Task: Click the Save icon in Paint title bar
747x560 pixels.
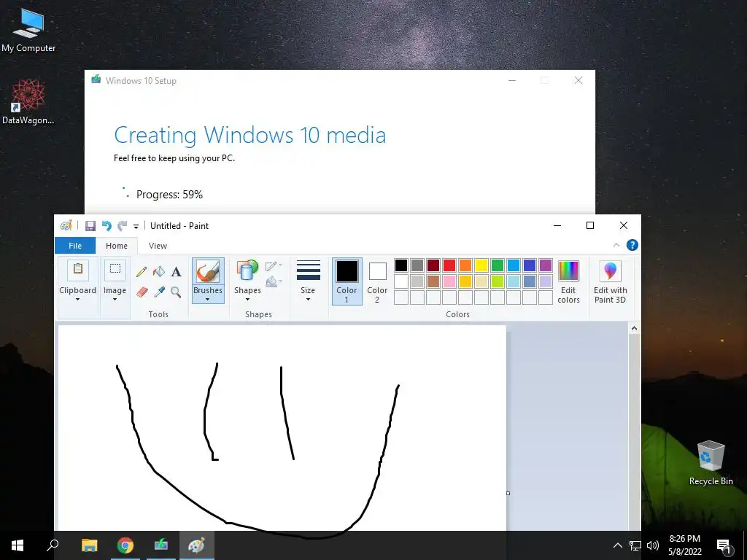Action: tap(90, 226)
